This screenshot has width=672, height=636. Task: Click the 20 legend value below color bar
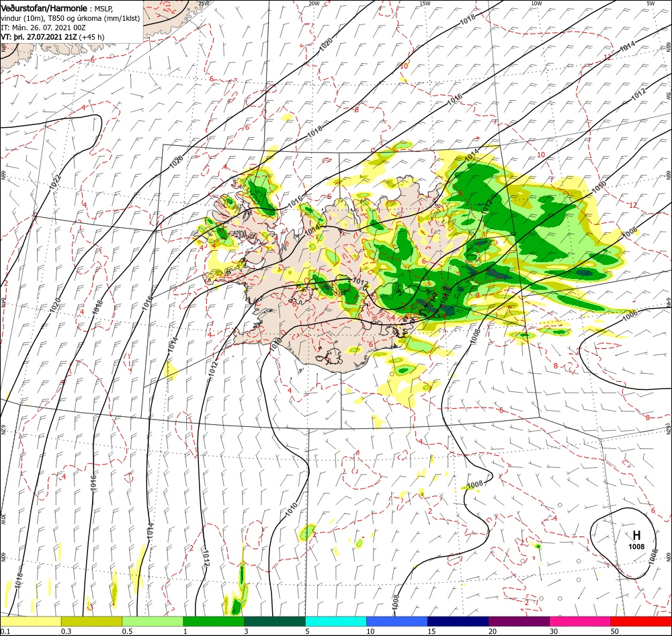pyautogui.click(x=493, y=631)
